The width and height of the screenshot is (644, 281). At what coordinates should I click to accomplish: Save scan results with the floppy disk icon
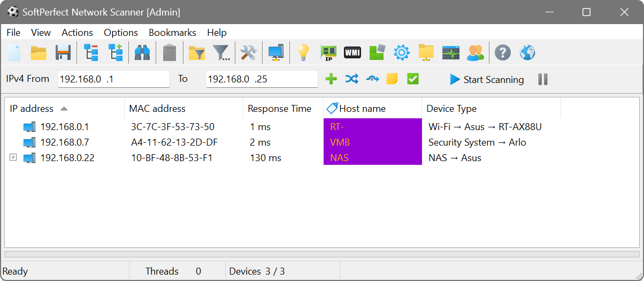(x=63, y=52)
